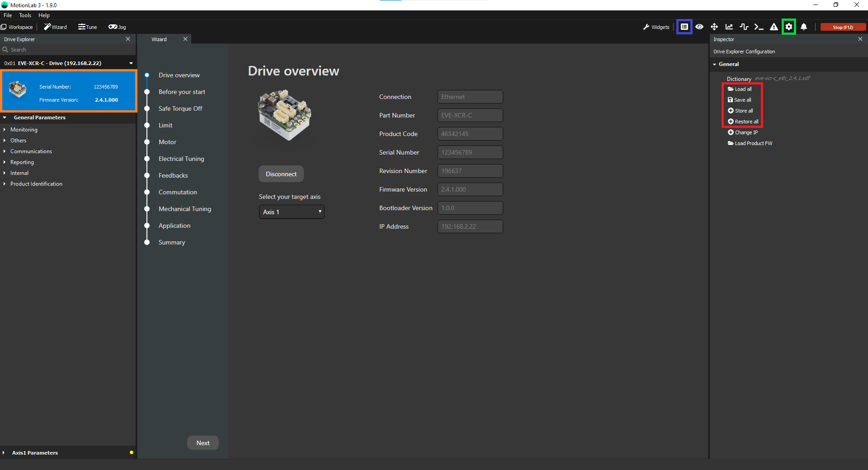Click the drive product image in overview
The width and height of the screenshot is (868, 470).
pos(284,115)
